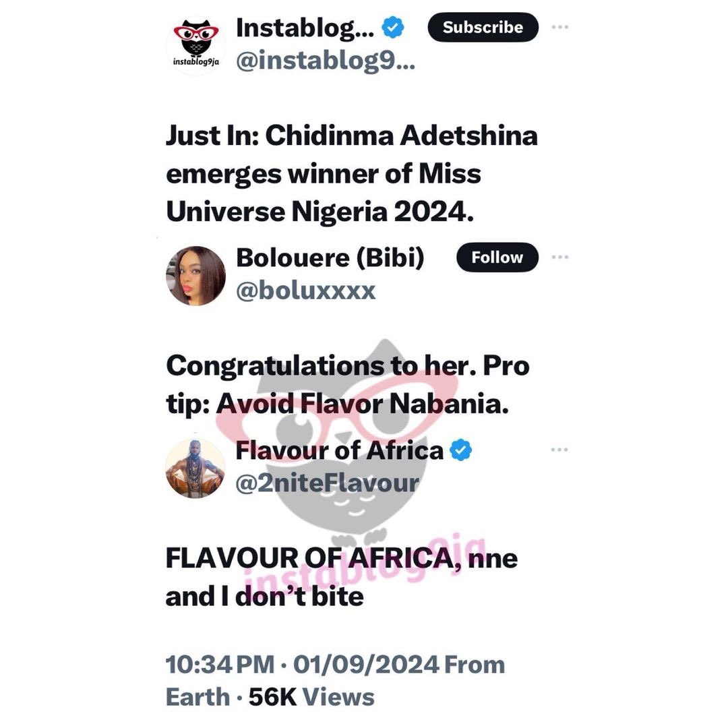Click the verified badge next to @2niteFlavour

(460, 450)
